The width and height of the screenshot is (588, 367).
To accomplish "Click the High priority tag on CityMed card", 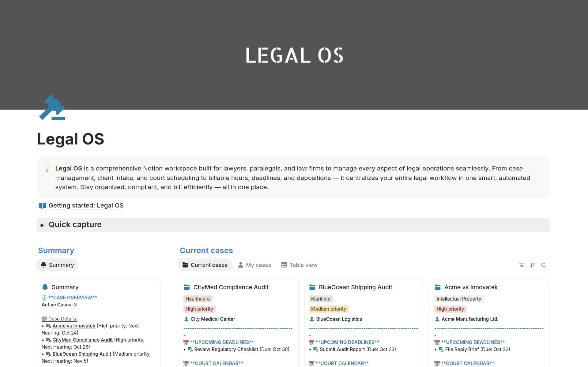I will tap(199, 309).
